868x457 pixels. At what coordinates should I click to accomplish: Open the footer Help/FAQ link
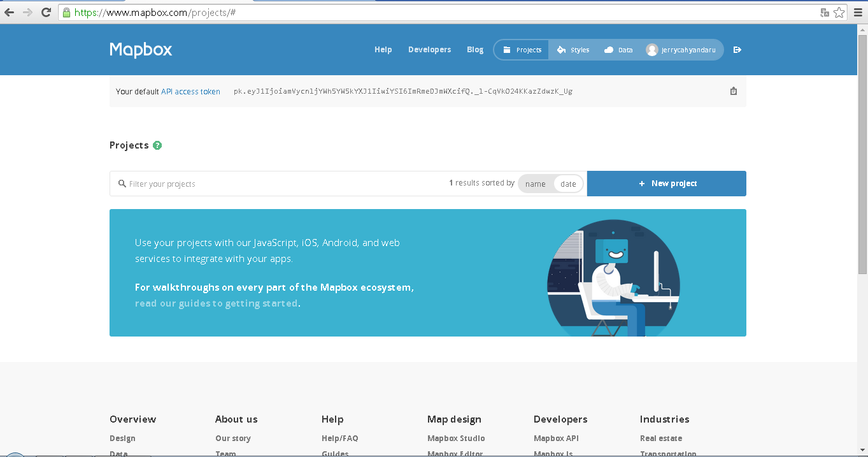click(x=340, y=439)
